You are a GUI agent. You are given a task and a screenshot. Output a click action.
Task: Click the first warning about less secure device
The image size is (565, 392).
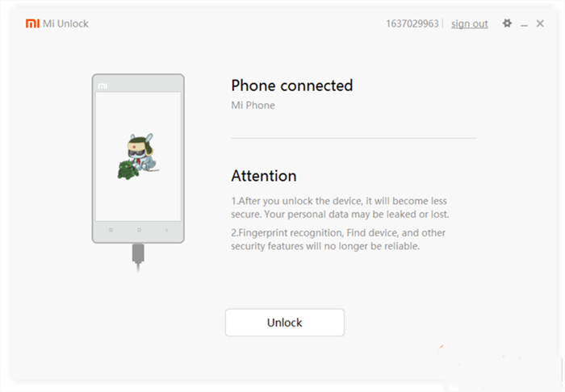point(340,207)
